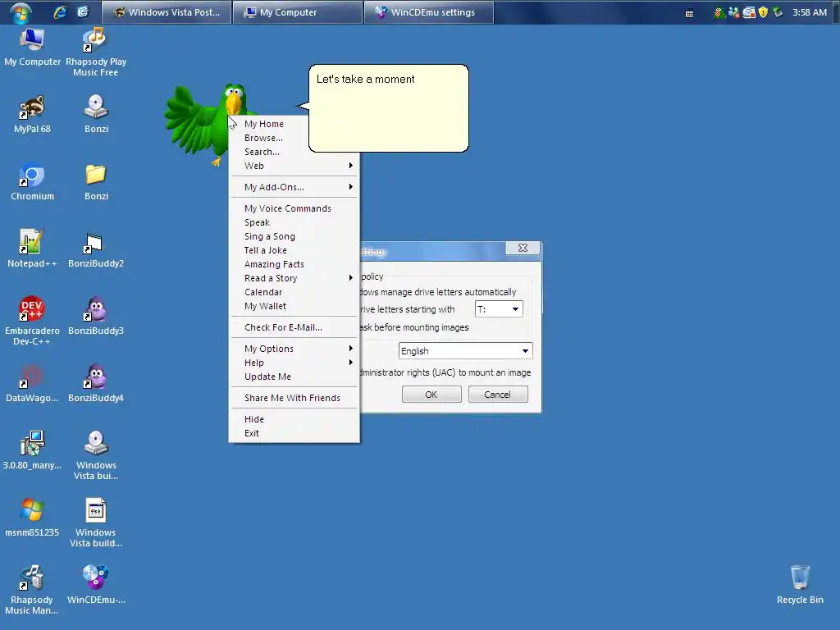This screenshot has width=840, height=630.
Task: Click the messenger tray icon with red X
Action: click(x=734, y=12)
